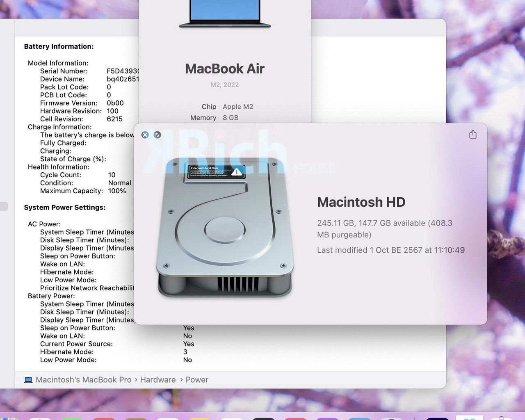Click the "Macintosh HD" title text
Image resolution: width=525 pixels, height=420 pixels.
pyautogui.click(x=361, y=202)
